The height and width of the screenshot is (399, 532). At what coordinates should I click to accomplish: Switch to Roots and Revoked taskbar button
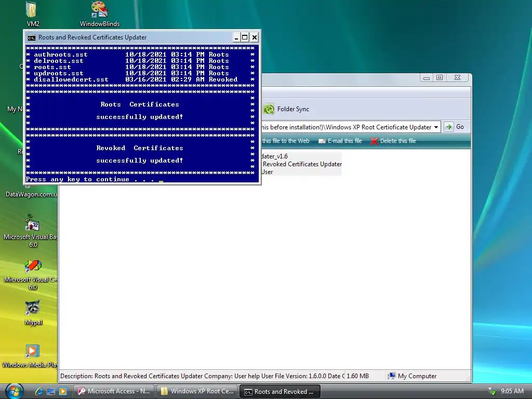point(280,392)
